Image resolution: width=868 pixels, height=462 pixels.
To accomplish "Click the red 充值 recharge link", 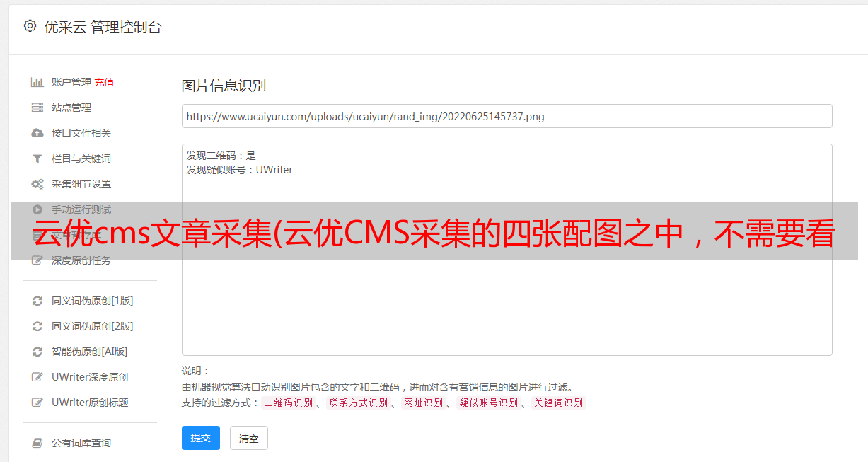I will coord(104,82).
